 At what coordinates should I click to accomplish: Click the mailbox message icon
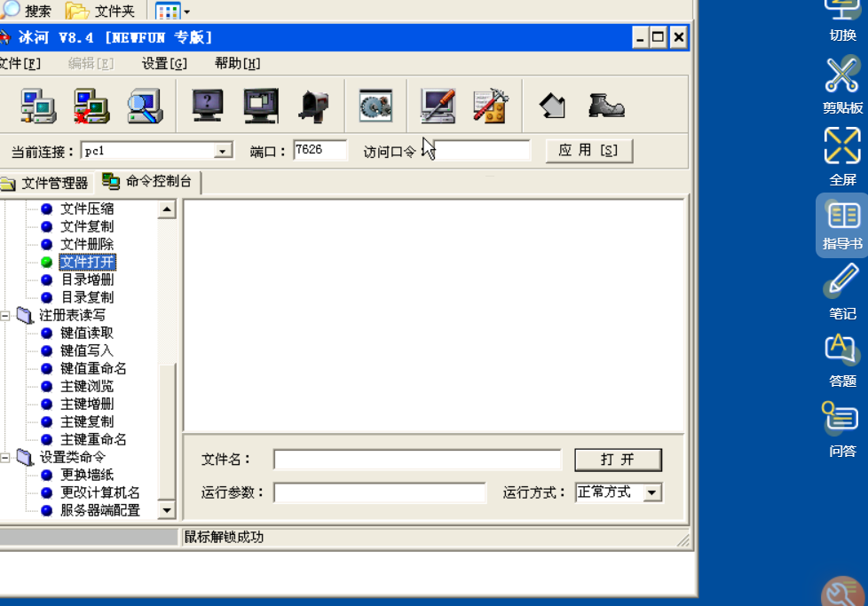(314, 106)
